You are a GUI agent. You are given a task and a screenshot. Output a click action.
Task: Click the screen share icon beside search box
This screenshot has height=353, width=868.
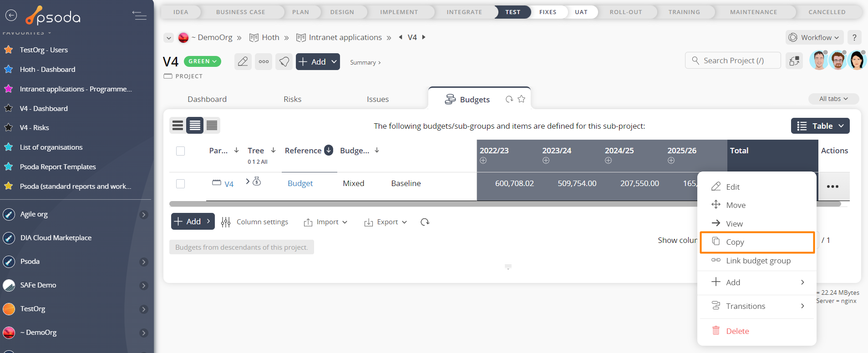click(794, 61)
